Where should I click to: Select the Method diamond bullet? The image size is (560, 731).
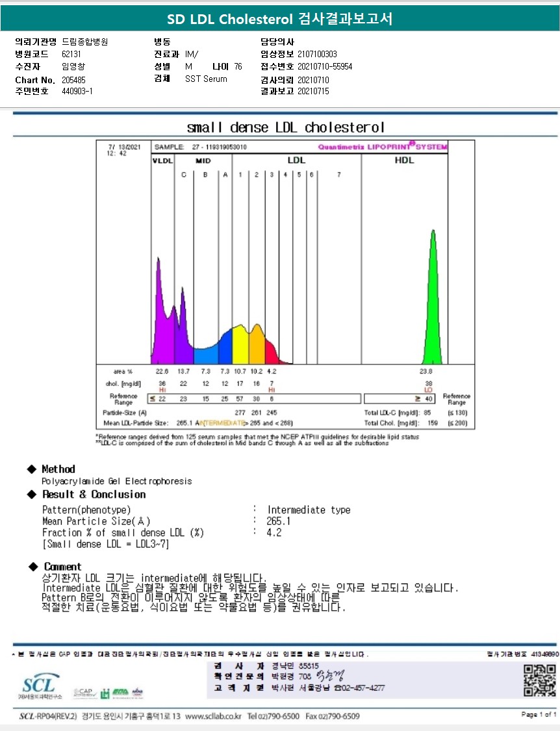[32, 469]
